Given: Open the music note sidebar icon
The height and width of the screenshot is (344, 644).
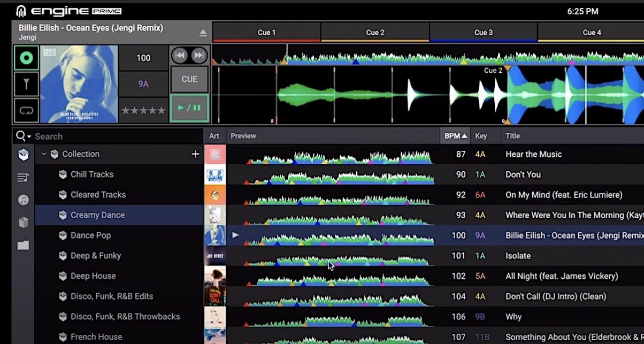Looking at the screenshot, I should (x=23, y=200).
